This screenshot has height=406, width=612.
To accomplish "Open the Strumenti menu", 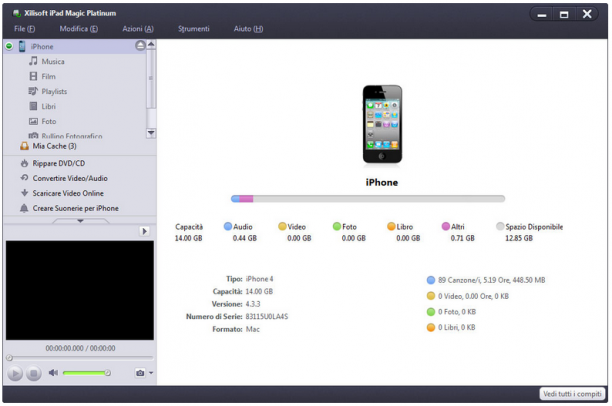I will (194, 29).
